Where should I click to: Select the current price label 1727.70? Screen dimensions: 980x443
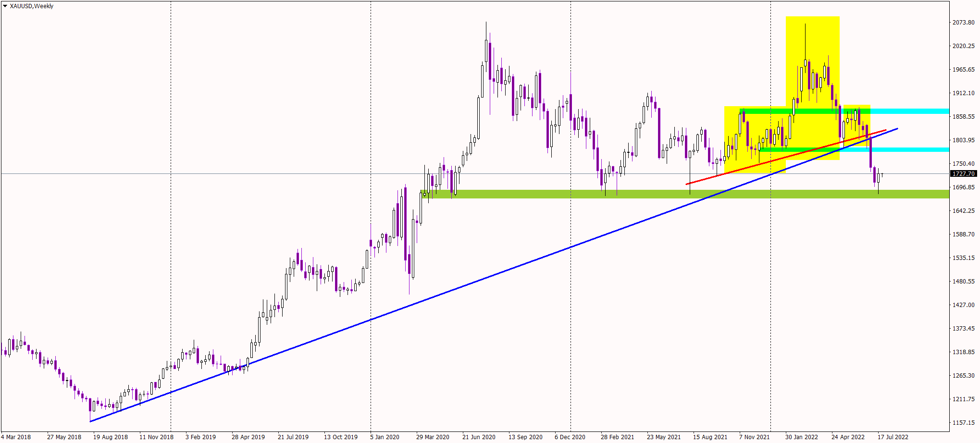coord(963,174)
